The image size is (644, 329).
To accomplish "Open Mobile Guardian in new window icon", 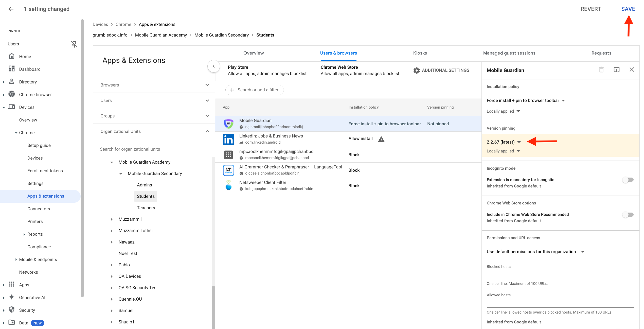I will point(617,70).
